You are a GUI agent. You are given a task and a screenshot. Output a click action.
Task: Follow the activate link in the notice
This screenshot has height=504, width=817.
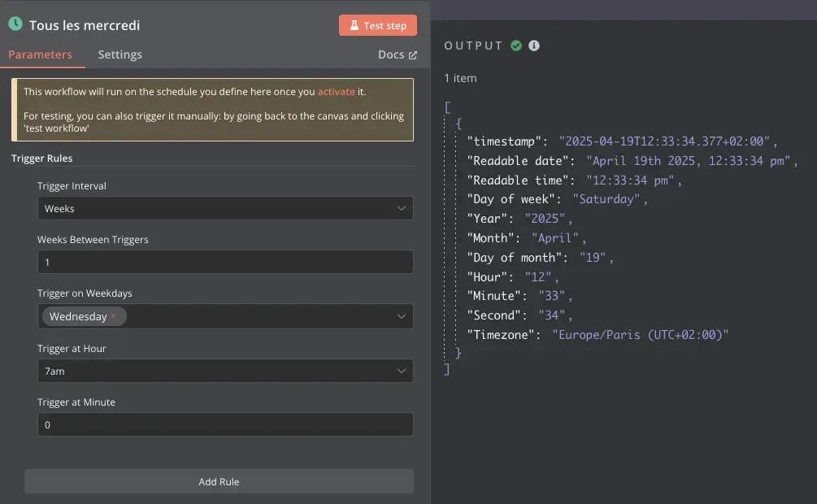click(336, 92)
